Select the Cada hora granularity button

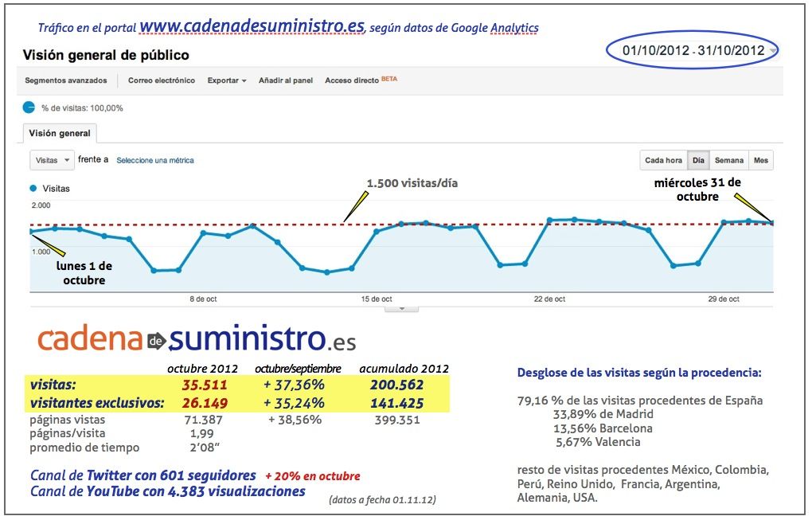663,161
